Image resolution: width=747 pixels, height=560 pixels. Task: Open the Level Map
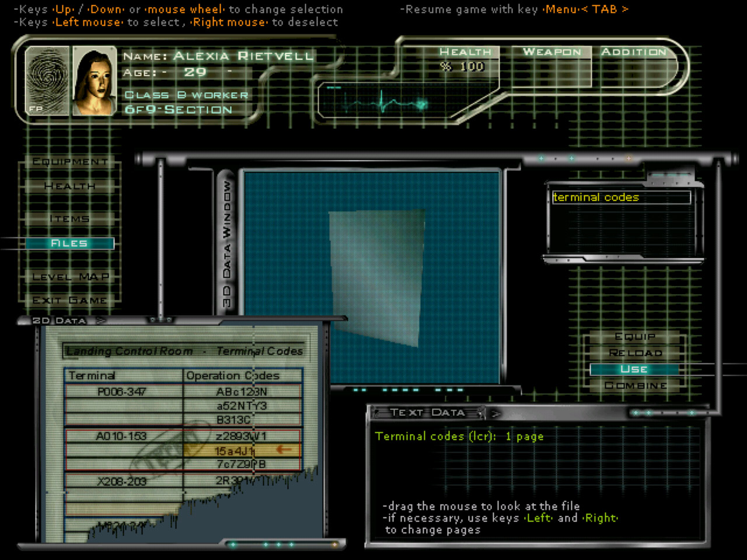click(x=71, y=276)
